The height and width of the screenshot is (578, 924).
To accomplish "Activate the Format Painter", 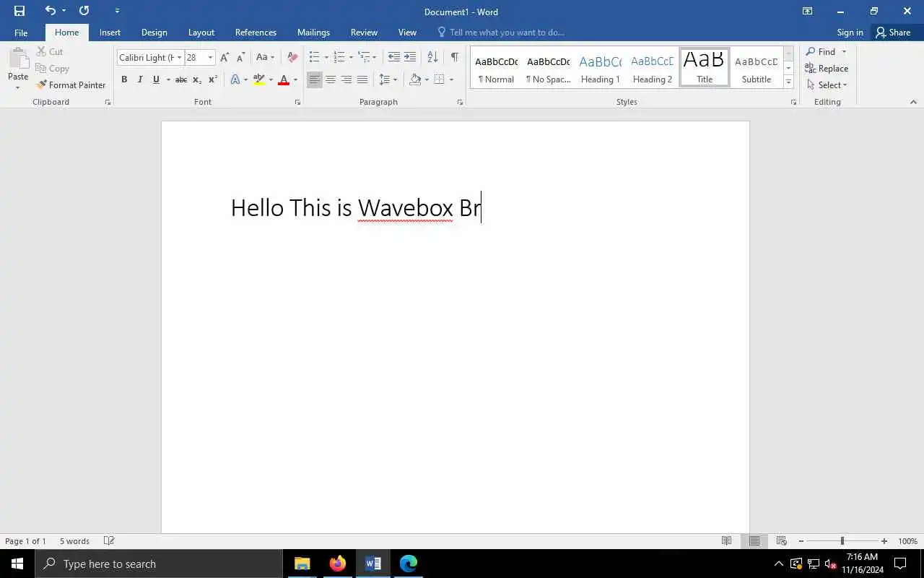I will pyautogui.click(x=71, y=85).
